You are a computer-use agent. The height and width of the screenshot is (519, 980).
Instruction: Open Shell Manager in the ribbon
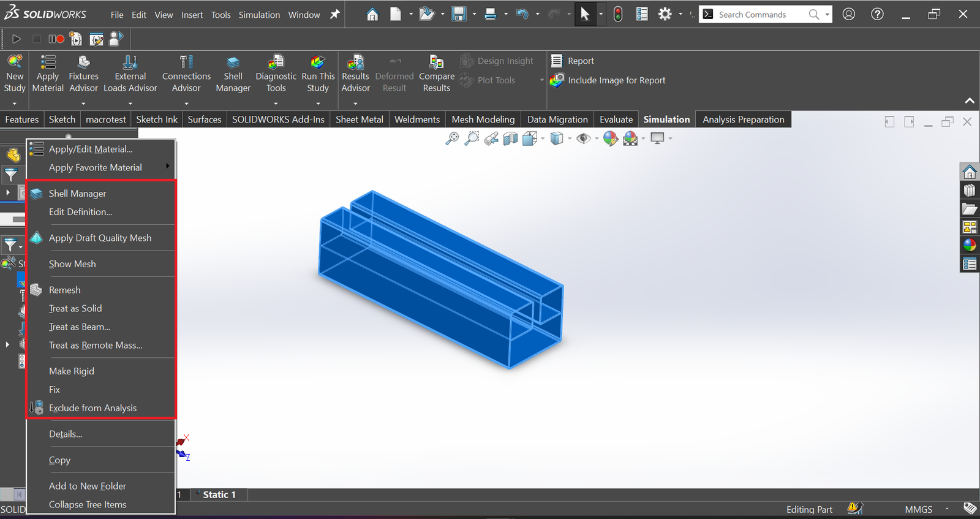click(x=233, y=63)
